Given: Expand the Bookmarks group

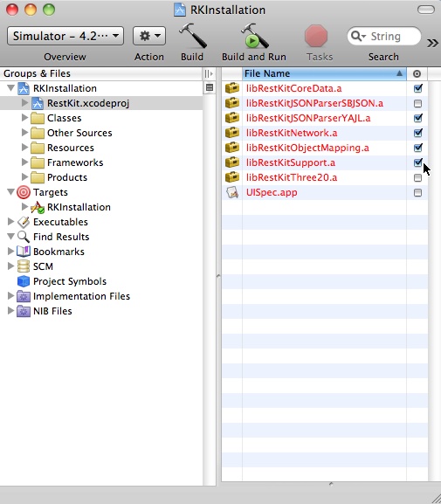Looking at the screenshot, I should coord(10,251).
